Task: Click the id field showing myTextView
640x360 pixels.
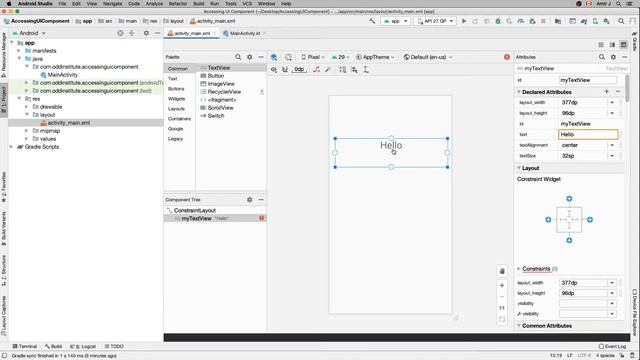Action: (587, 80)
